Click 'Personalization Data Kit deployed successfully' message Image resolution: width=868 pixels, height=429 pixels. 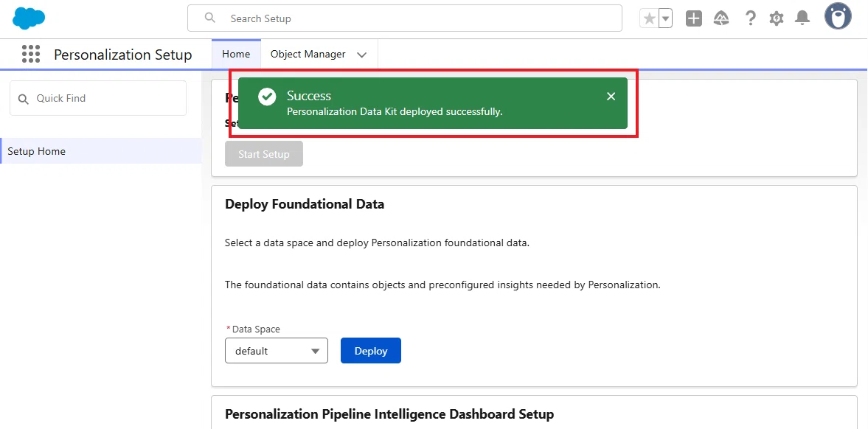pos(395,111)
